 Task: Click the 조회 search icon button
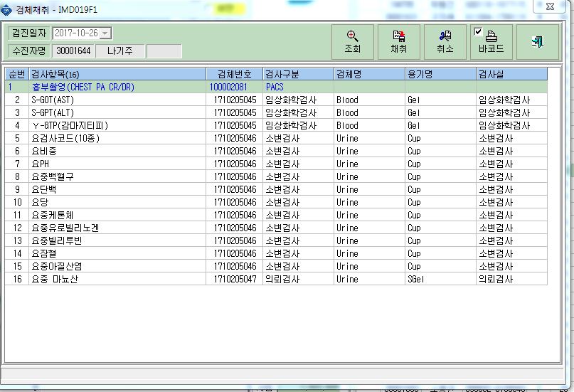click(x=353, y=42)
